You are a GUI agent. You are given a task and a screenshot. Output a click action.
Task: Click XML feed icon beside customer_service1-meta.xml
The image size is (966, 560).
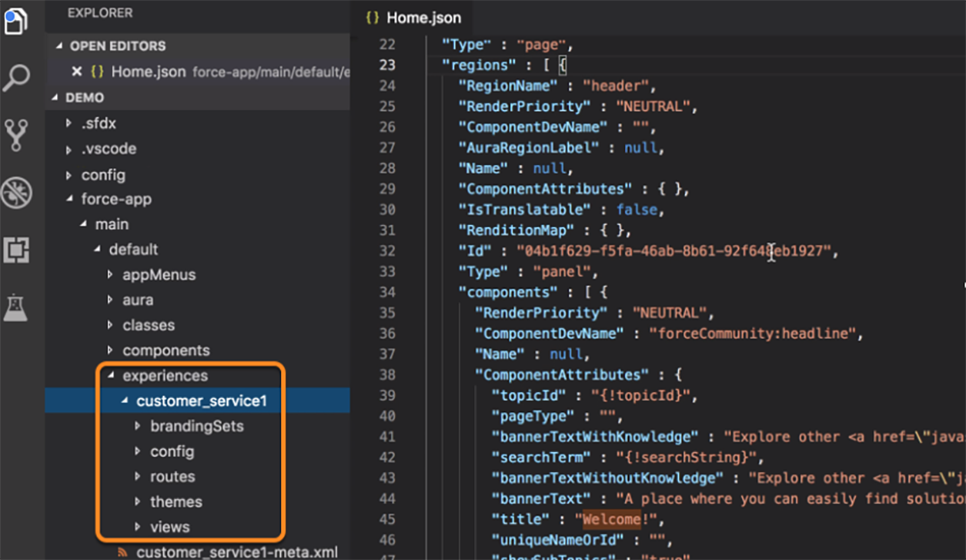click(123, 552)
